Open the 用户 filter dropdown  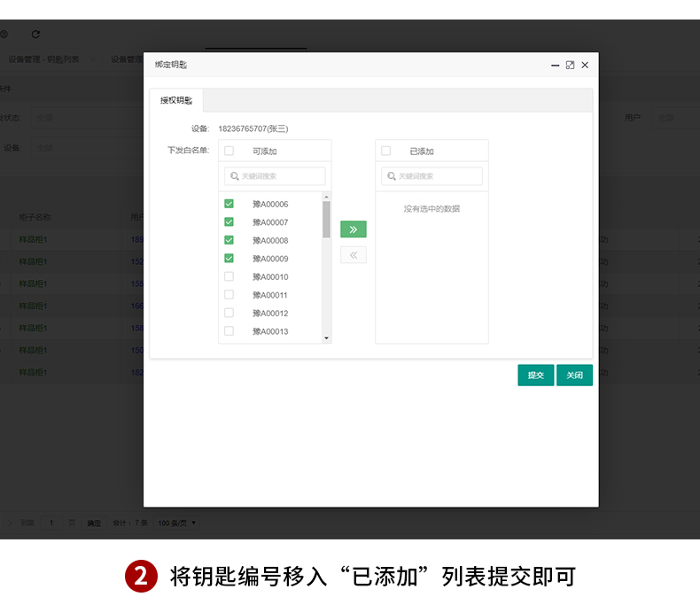(x=675, y=118)
